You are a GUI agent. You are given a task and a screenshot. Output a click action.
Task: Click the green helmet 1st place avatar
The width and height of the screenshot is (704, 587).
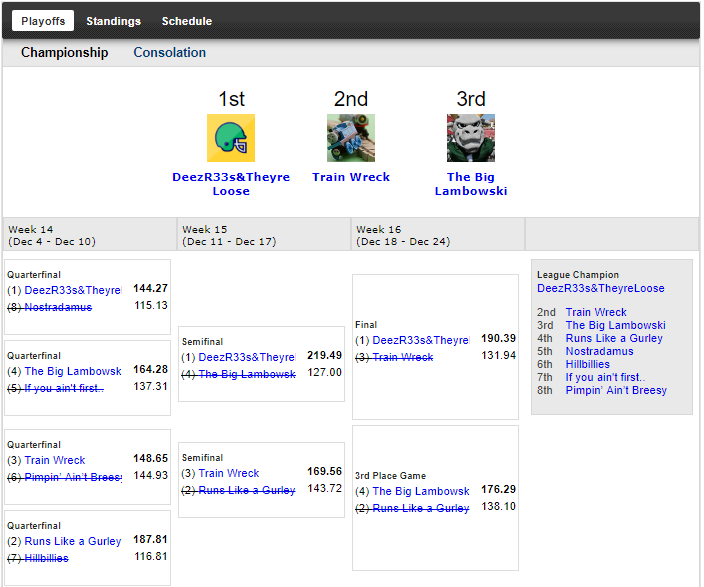click(231, 138)
